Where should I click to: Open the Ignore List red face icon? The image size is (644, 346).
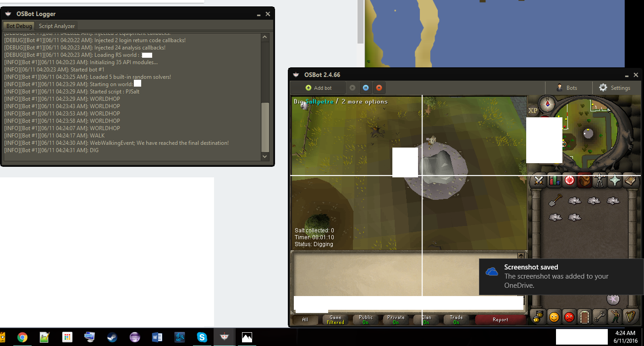coord(570,316)
